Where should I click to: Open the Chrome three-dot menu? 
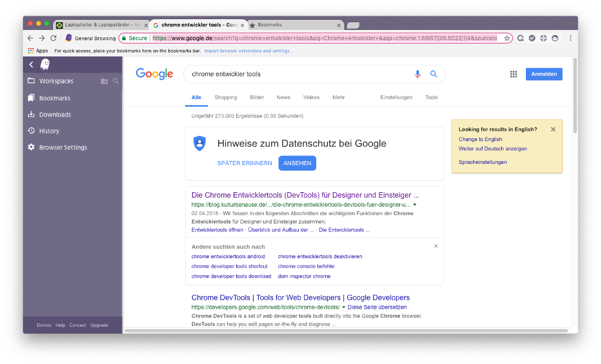tap(570, 38)
